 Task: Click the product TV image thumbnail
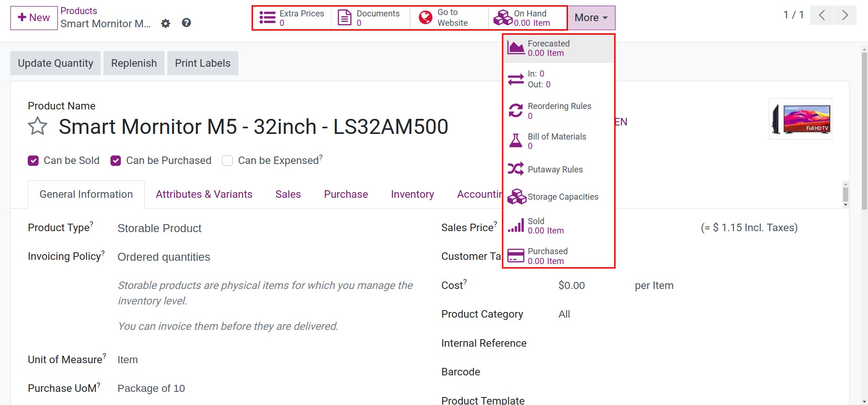800,119
